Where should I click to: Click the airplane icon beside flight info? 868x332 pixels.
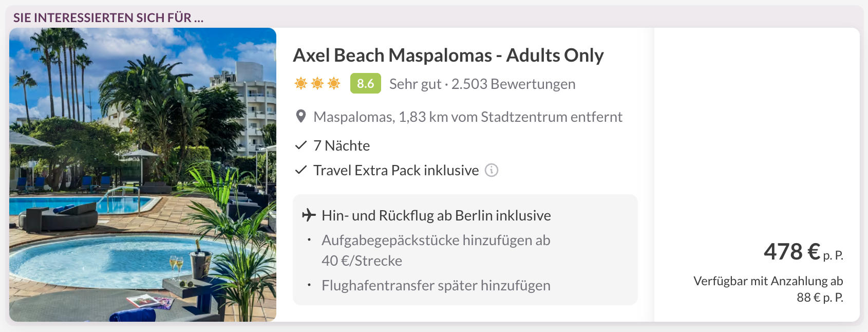point(309,215)
